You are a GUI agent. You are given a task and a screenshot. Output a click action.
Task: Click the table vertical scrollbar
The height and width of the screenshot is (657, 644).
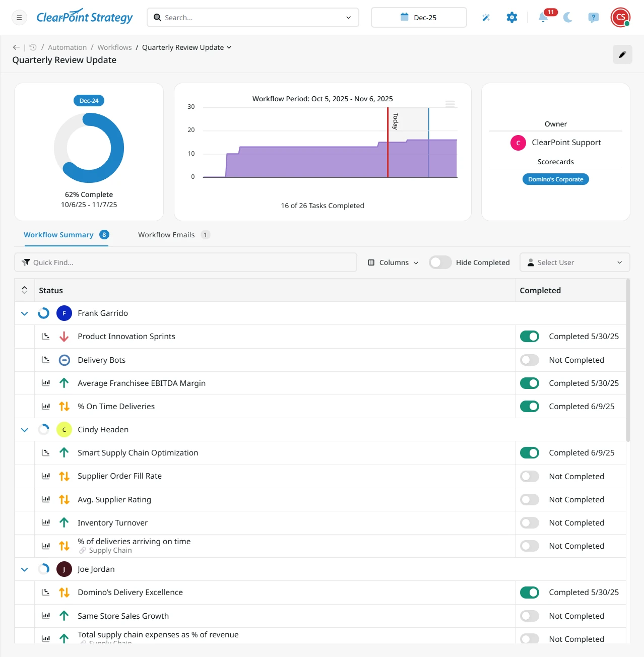click(x=628, y=361)
